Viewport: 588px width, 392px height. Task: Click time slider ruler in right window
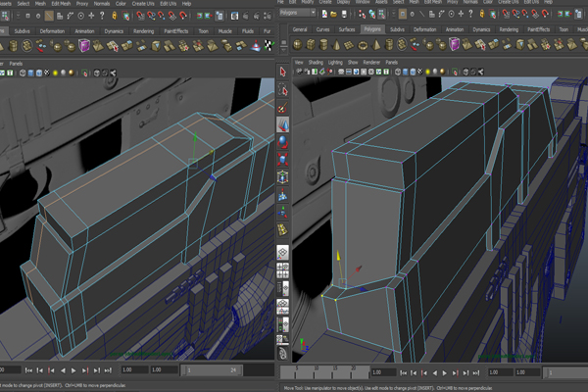click(324, 371)
